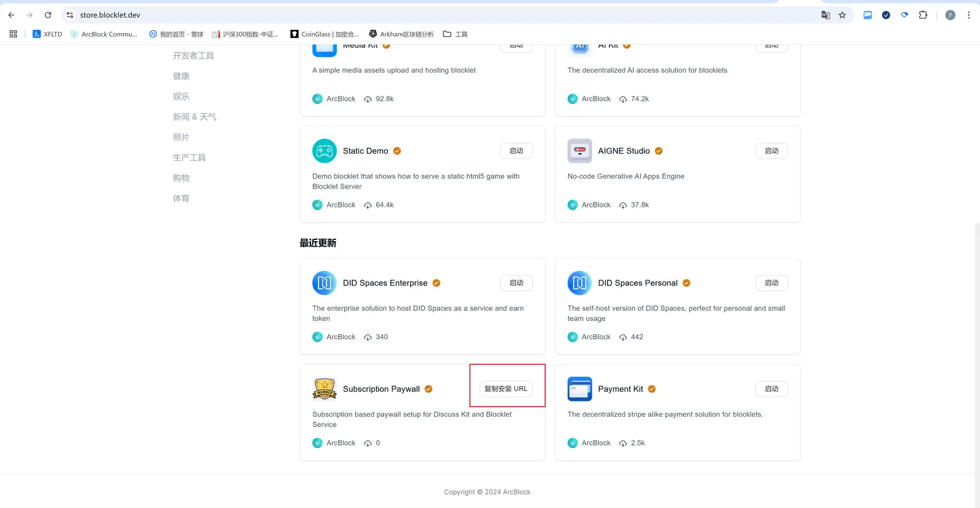Viewport: 980px width, 508px height.
Task: Open the Arkham区块链分析 bookmark
Action: click(x=401, y=34)
